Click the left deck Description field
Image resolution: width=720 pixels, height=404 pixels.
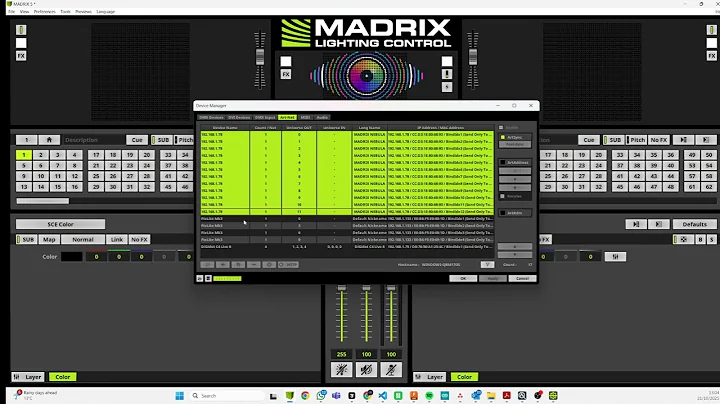tap(92, 140)
